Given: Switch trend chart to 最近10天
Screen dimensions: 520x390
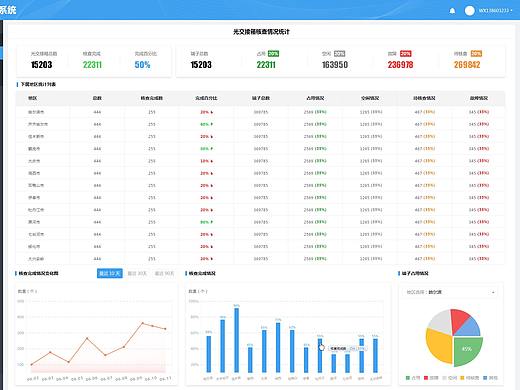Looking at the screenshot, I should point(110,273).
